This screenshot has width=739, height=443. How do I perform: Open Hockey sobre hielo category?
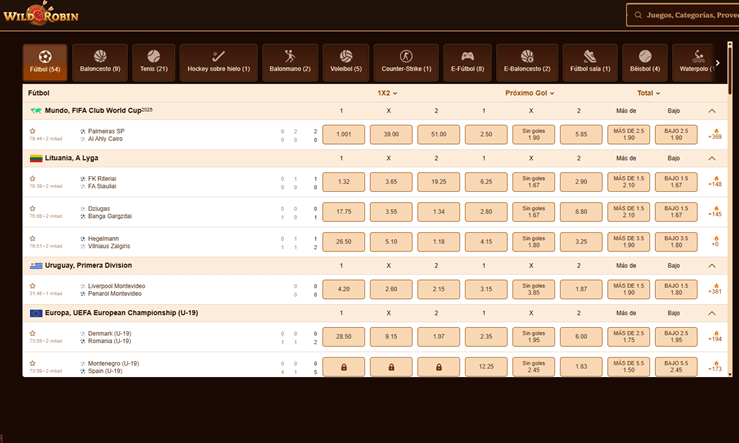pyautogui.click(x=219, y=62)
